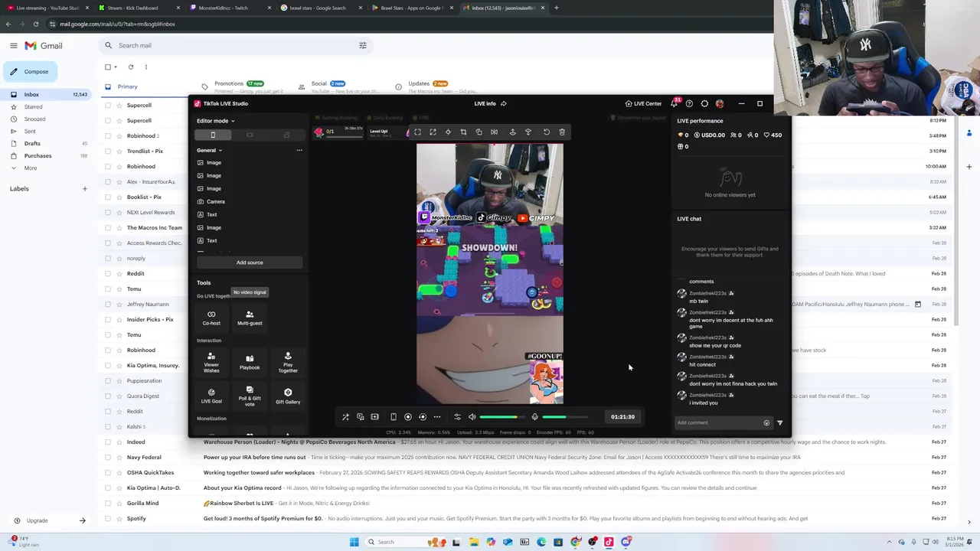Check the OSHA QuickTakes email checkbox
The width and height of the screenshot is (980, 551).
[108, 472]
